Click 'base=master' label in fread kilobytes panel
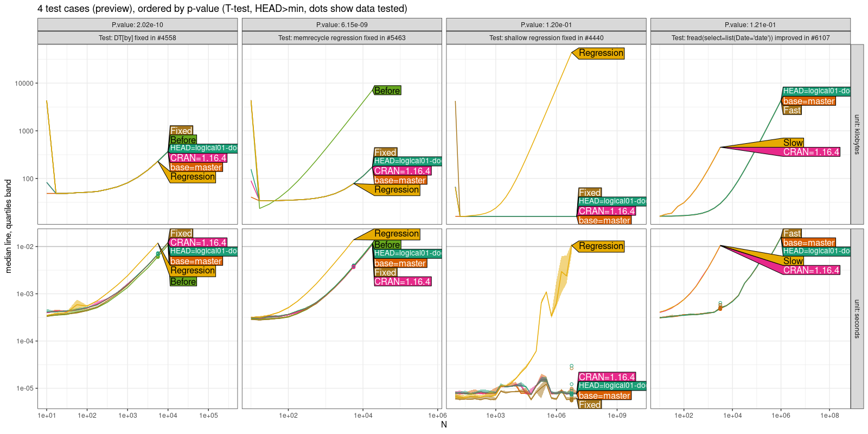868x434 pixels. click(x=809, y=101)
